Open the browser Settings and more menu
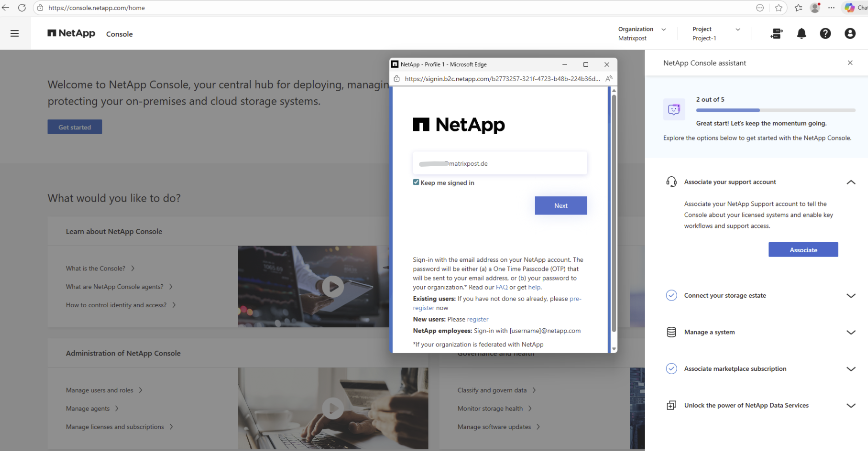868x451 pixels. pyautogui.click(x=832, y=8)
